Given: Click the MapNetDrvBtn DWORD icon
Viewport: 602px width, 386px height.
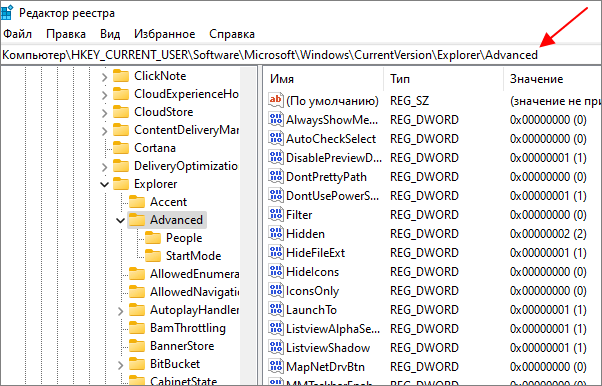Looking at the screenshot, I should (276, 366).
